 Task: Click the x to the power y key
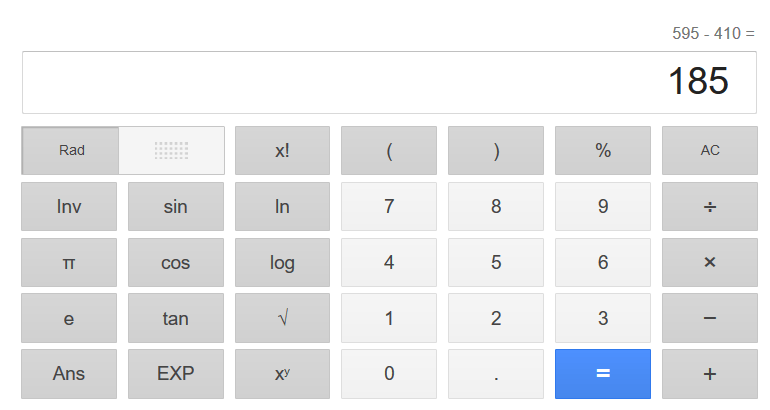(x=282, y=374)
